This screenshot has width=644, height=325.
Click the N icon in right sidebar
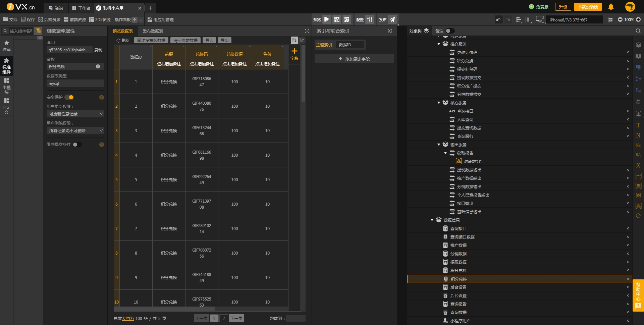(x=638, y=135)
